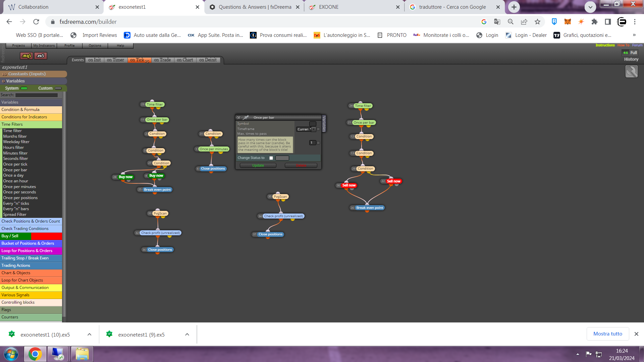644x362 pixels.
Task: Open Chrome extensions puzzle icon
Action: click(594, 22)
